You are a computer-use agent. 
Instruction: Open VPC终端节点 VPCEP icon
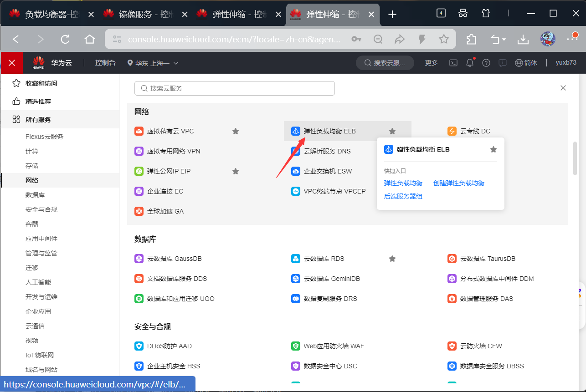click(x=296, y=191)
